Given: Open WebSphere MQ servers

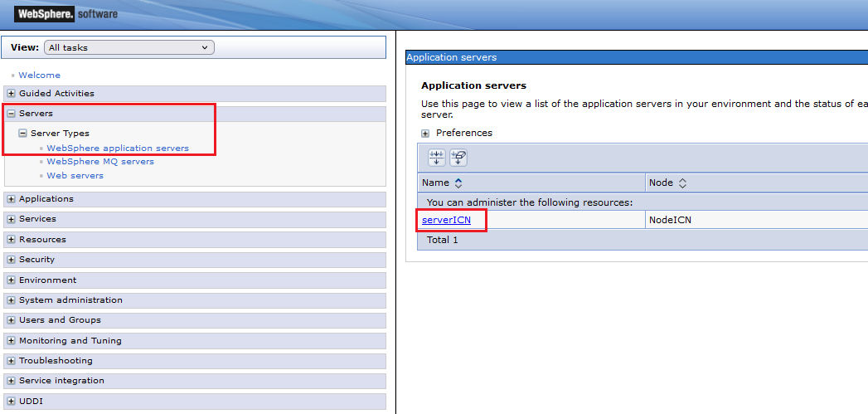Looking at the screenshot, I should tap(99, 162).
